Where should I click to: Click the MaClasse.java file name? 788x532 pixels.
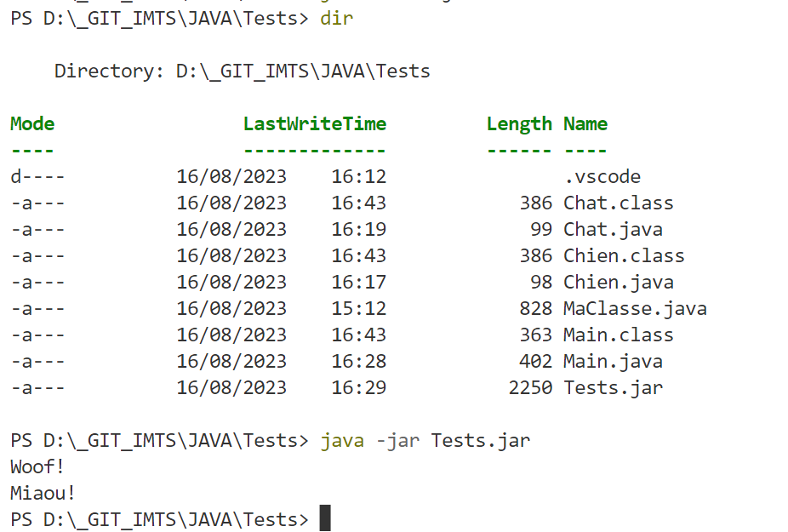click(635, 309)
